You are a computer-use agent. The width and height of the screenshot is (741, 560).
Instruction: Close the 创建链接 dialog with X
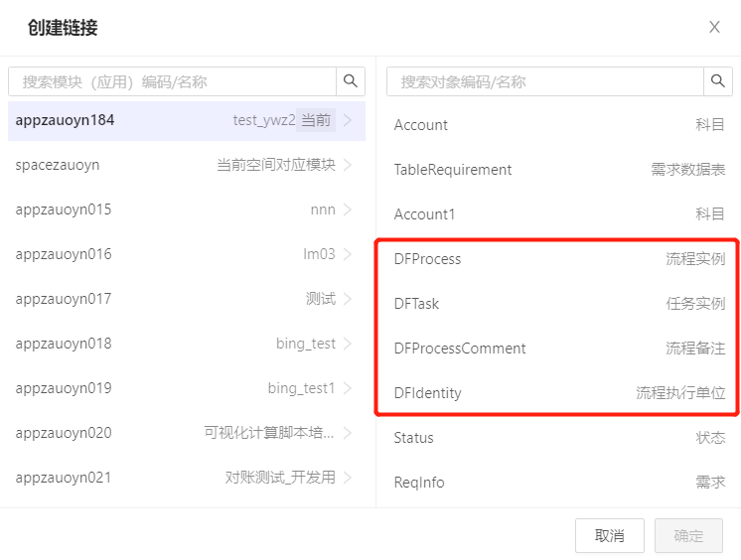coord(714,27)
